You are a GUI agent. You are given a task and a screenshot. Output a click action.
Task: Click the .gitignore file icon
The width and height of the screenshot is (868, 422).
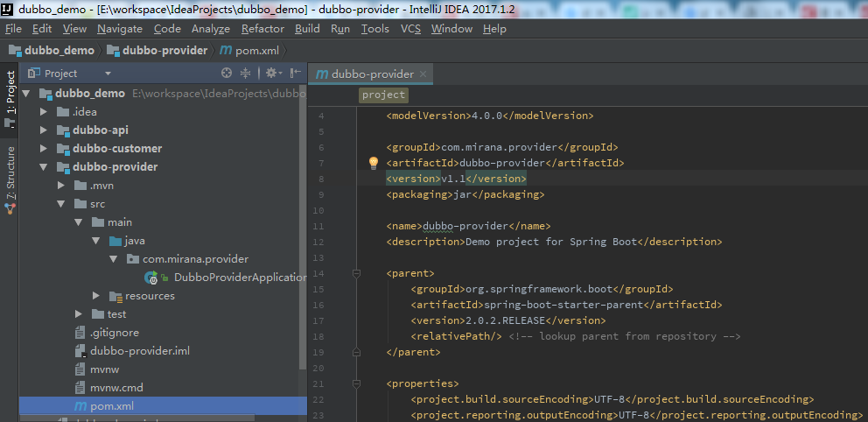tap(80, 333)
